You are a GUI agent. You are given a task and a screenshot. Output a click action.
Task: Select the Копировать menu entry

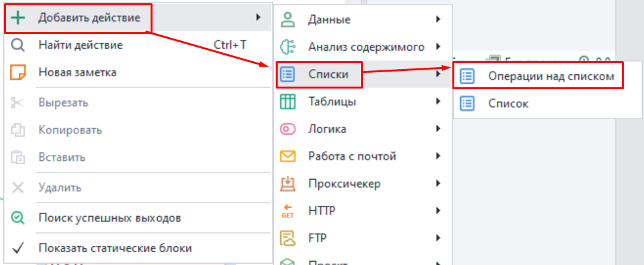click(x=138, y=130)
